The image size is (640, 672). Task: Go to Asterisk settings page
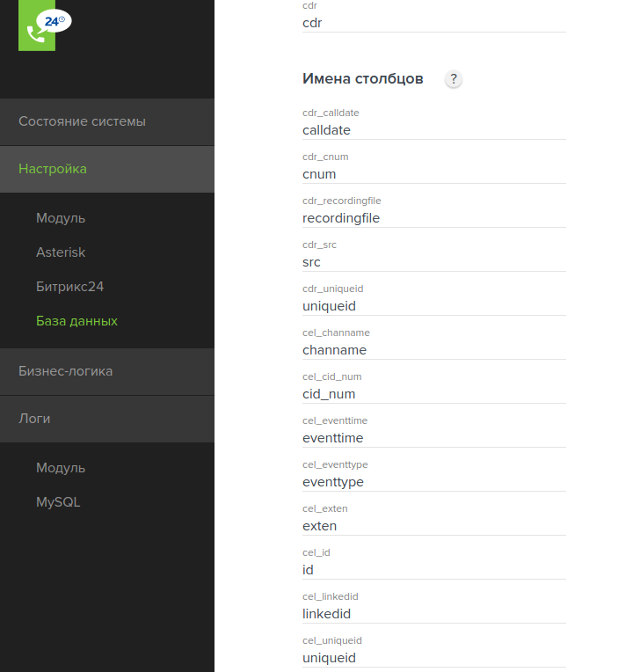(x=61, y=252)
